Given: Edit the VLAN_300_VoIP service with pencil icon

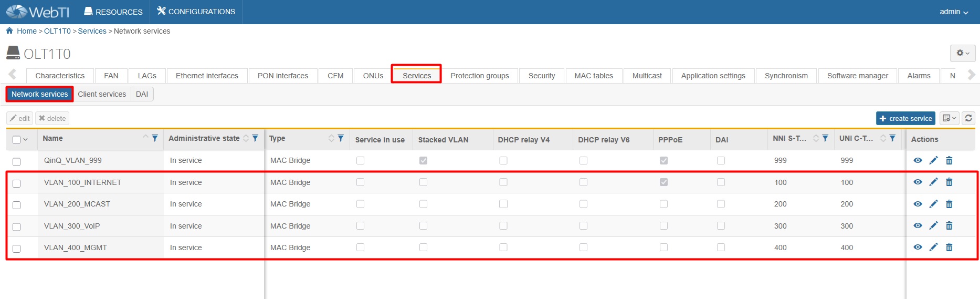Looking at the screenshot, I should (x=933, y=225).
